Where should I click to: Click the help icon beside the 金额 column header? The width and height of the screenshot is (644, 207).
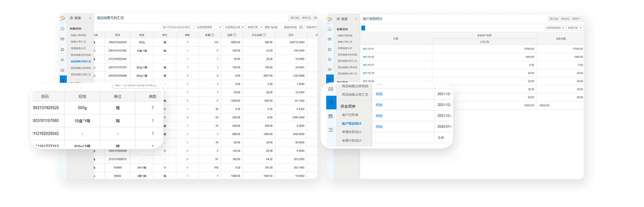point(235,35)
